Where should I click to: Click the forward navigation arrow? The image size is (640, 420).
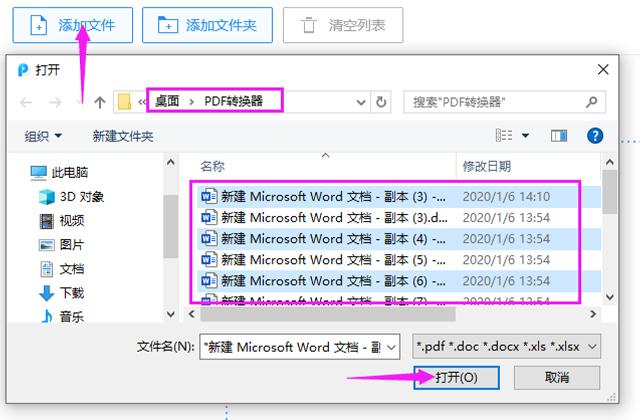(55, 102)
